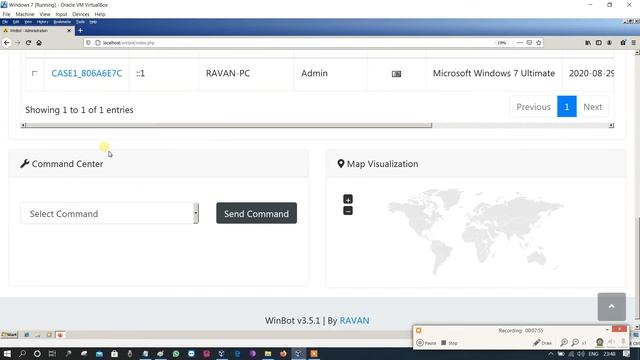Open the Firefox Library icon

tap(588, 42)
